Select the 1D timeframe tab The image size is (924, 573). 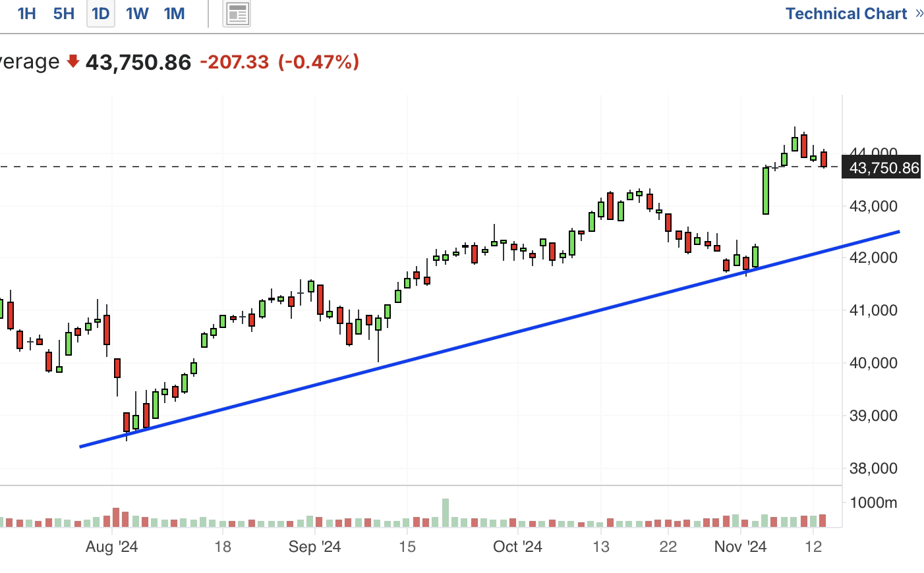coord(101,14)
